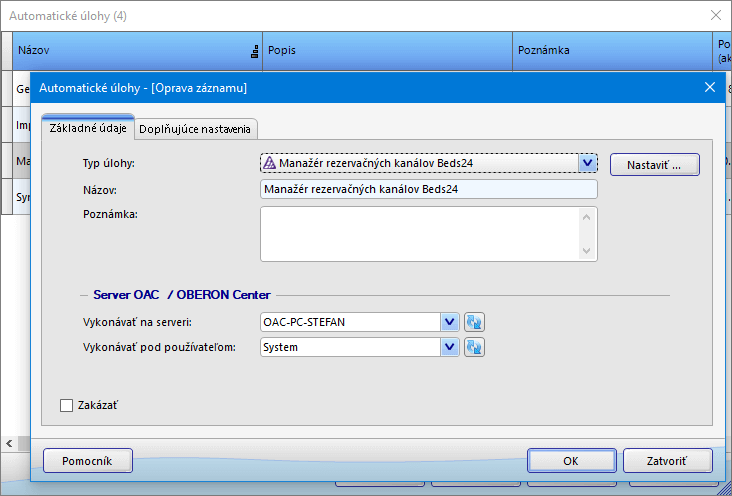This screenshot has width=732, height=496.
Task: Select the Základné údaje tab
Action: pos(88,128)
